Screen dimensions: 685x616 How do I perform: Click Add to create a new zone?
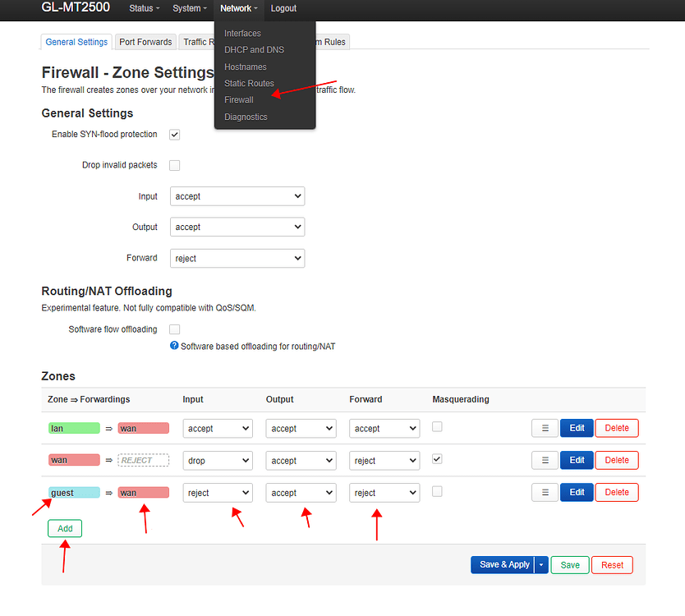coord(64,528)
